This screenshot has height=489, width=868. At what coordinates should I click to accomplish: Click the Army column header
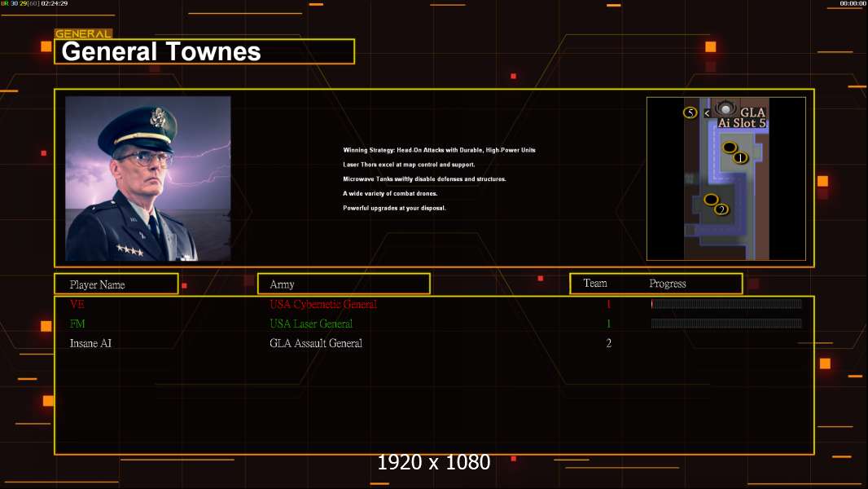(344, 284)
